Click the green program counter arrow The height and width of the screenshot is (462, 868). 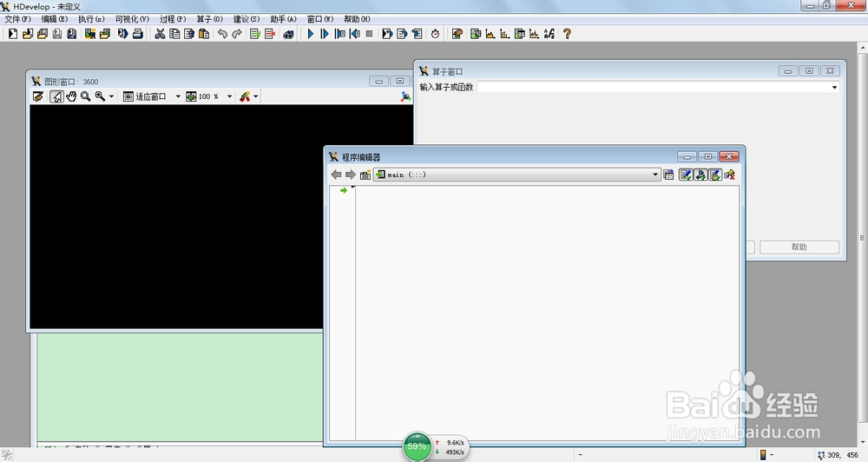click(344, 190)
